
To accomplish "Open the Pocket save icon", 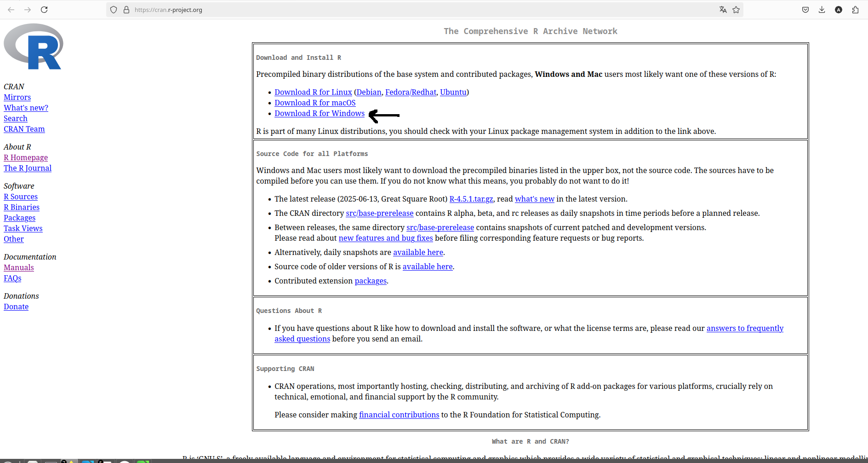I will click(x=805, y=10).
